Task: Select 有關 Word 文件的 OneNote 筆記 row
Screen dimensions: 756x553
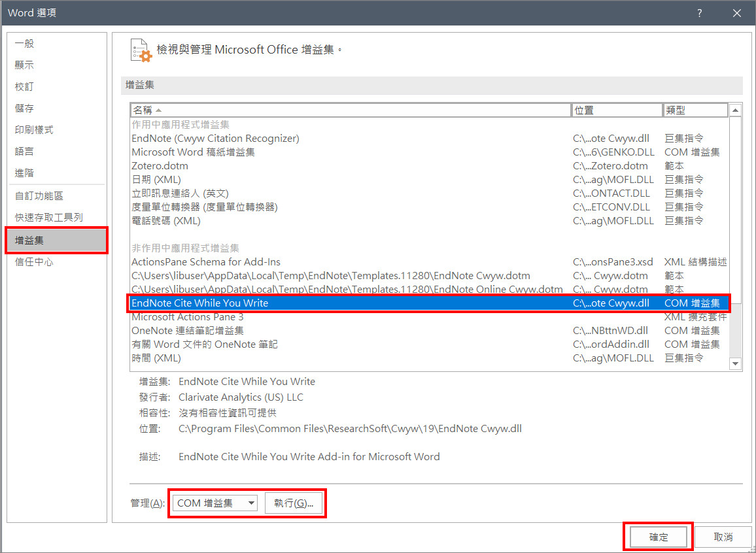Action: [430, 344]
